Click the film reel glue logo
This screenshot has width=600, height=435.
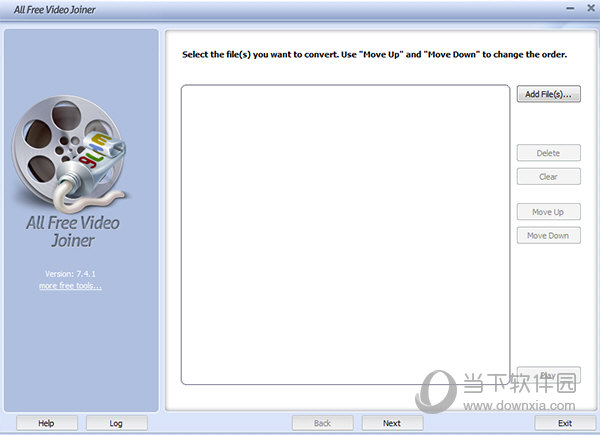point(69,154)
